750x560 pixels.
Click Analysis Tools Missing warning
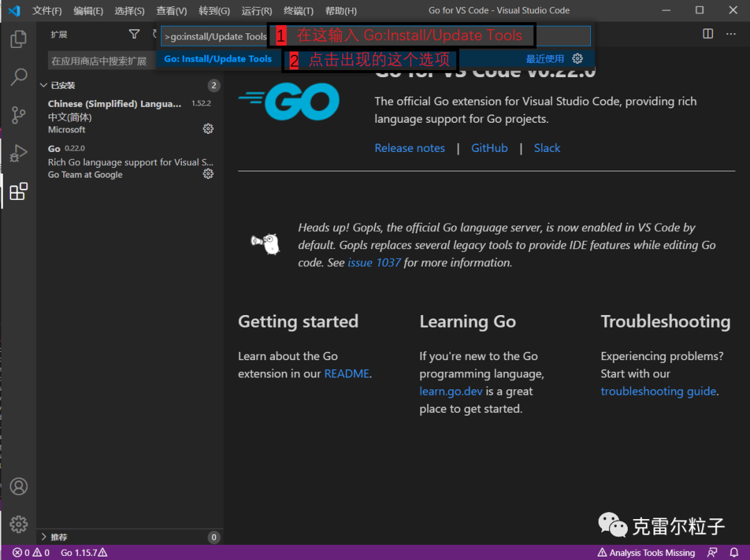coord(646,552)
